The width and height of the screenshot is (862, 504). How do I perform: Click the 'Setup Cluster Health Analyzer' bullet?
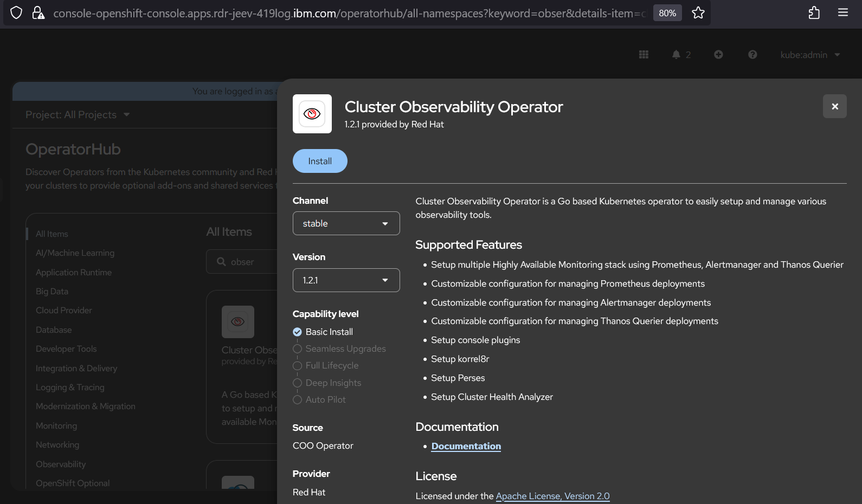point(492,397)
